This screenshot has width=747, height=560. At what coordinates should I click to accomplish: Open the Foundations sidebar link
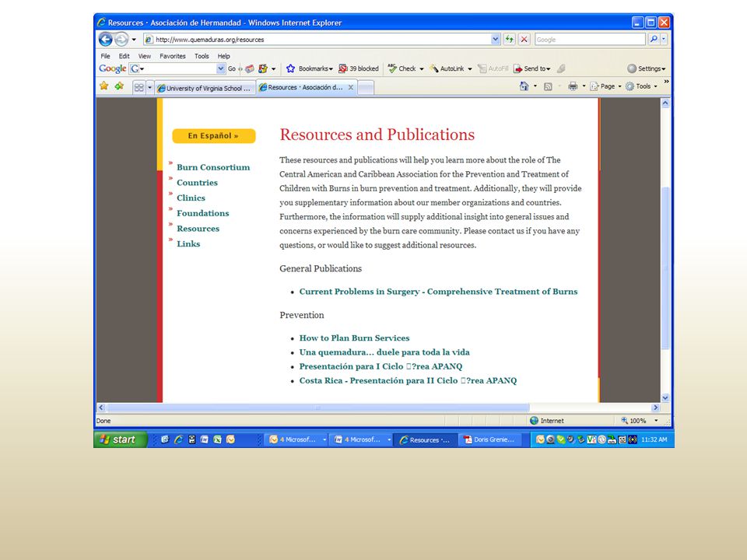[x=203, y=213]
